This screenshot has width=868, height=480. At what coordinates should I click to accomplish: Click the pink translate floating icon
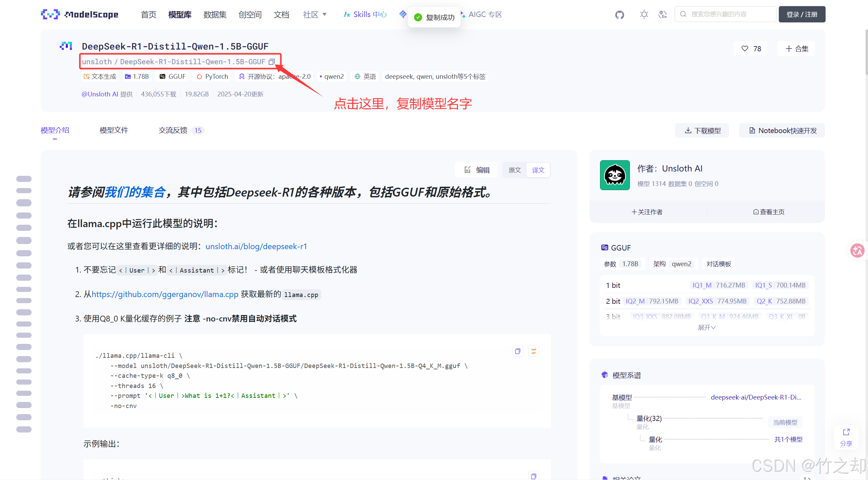[x=857, y=251]
